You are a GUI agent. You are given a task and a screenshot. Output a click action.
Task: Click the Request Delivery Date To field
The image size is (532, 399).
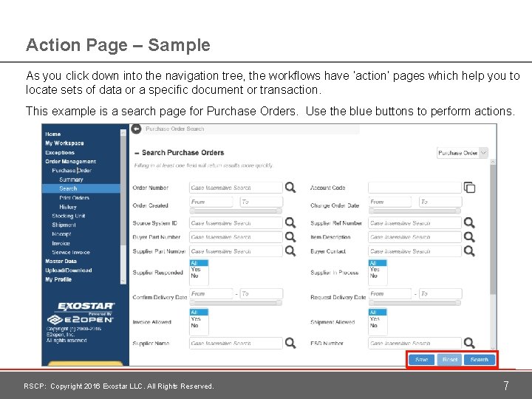coord(440,293)
